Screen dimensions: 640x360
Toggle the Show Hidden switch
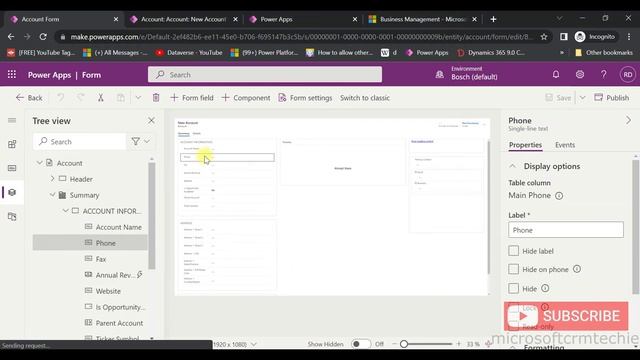[x=360, y=344]
